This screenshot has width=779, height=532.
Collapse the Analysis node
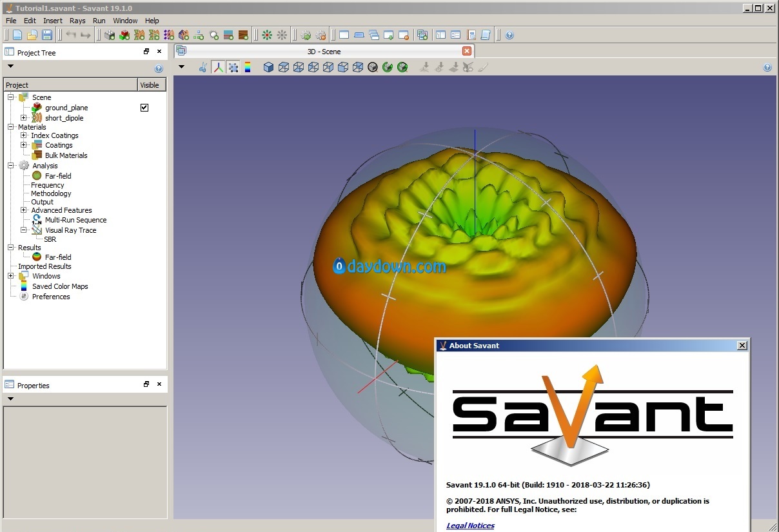pos(11,166)
